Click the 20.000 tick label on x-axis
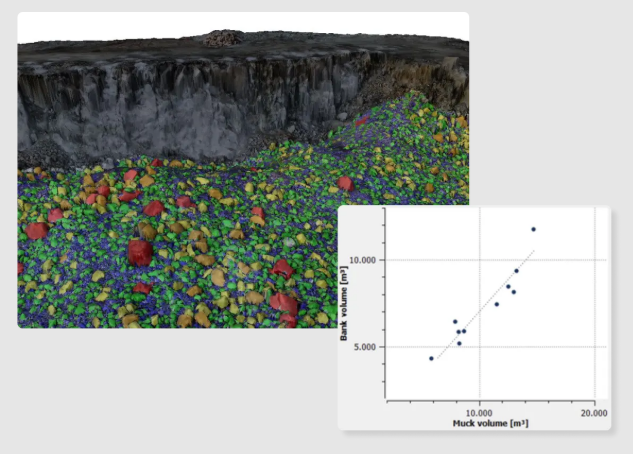Viewport: 633px width, 454px height. [594, 412]
